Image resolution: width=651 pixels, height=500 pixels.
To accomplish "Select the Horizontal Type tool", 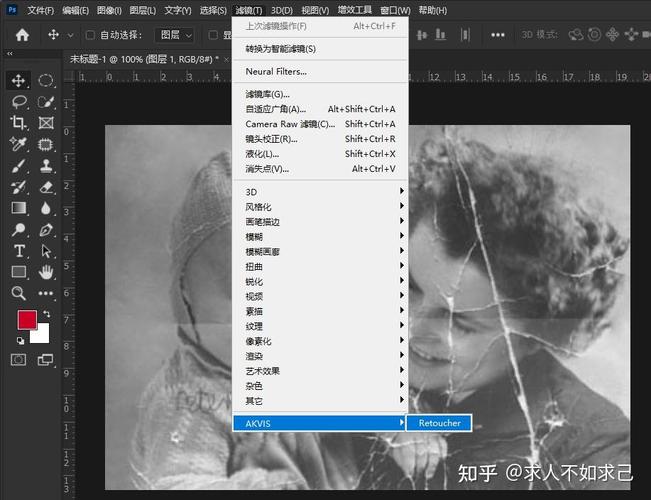I will pos(19,250).
